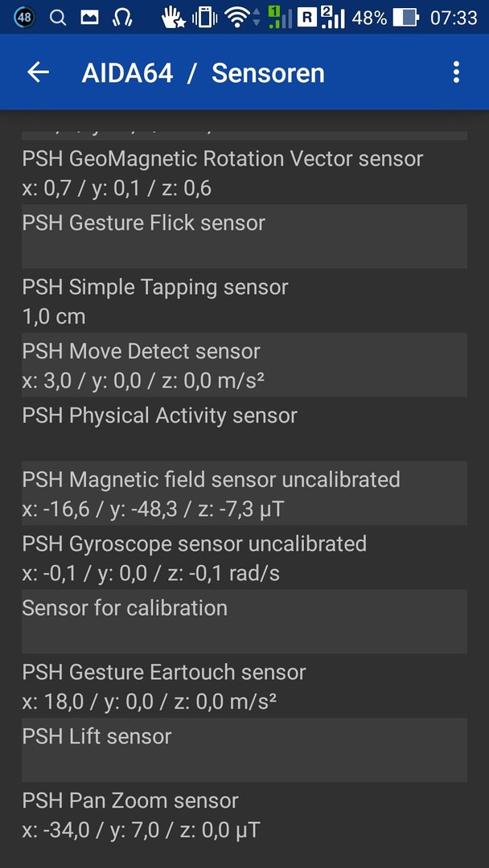The image size is (489, 868).
Task: Select PSH Simple Tapping sensor row
Action: point(244,301)
